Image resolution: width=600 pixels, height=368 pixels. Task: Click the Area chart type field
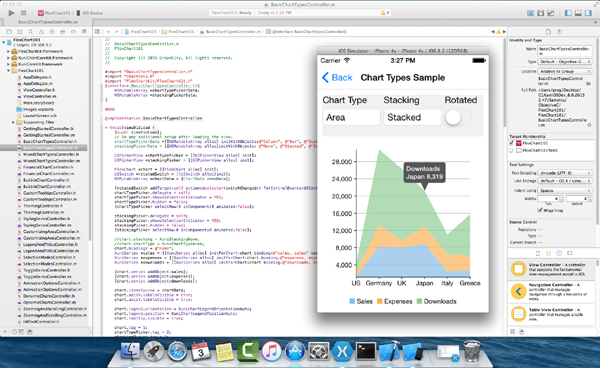pyautogui.click(x=351, y=117)
